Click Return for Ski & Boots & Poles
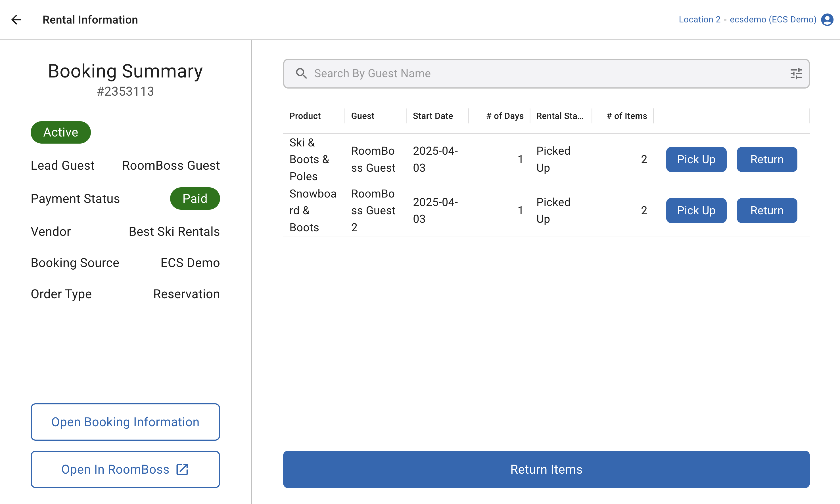Image resolution: width=840 pixels, height=504 pixels. [x=767, y=159]
